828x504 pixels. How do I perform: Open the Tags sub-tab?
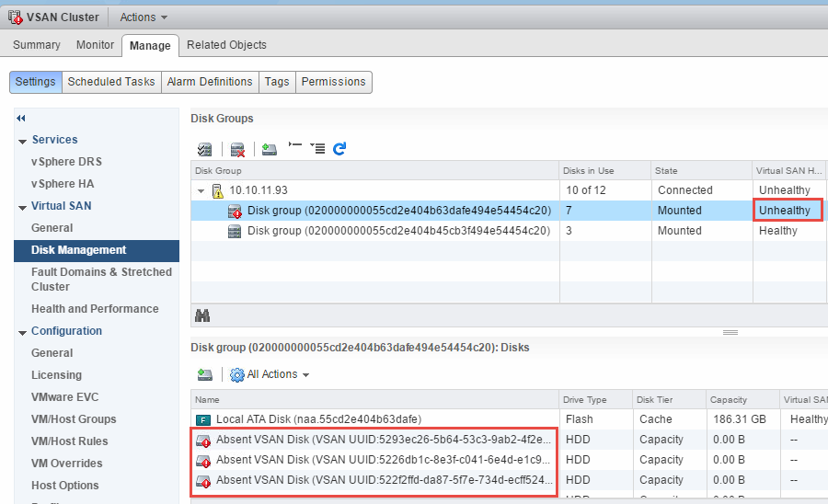[277, 82]
